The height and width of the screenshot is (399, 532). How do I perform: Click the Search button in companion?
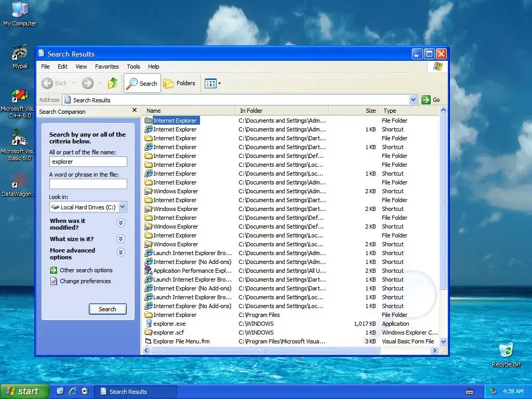pyautogui.click(x=108, y=309)
